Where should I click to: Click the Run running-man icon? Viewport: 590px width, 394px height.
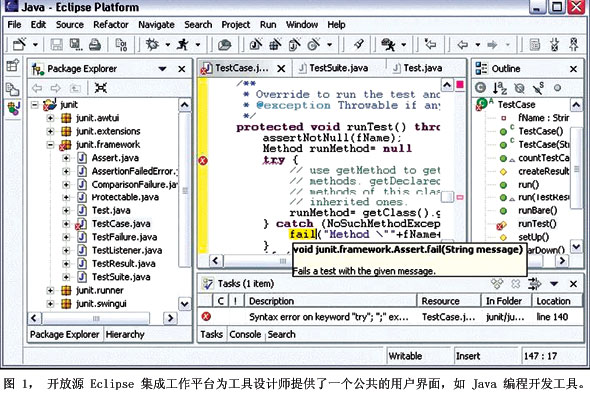183,44
